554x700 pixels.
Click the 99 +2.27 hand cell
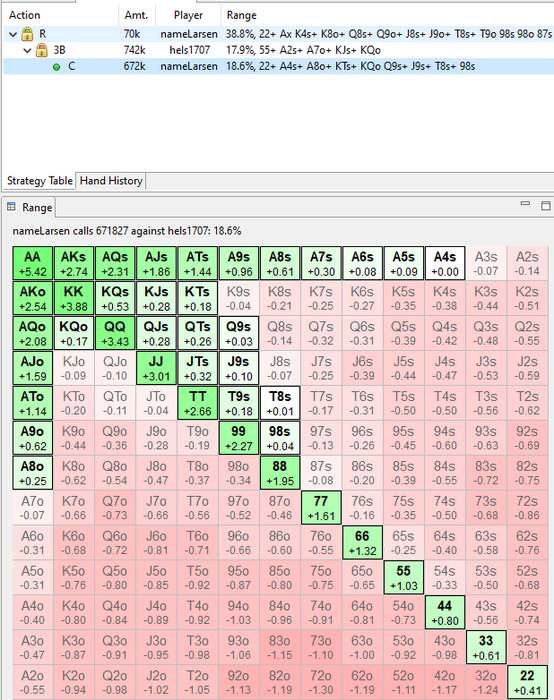click(x=238, y=438)
